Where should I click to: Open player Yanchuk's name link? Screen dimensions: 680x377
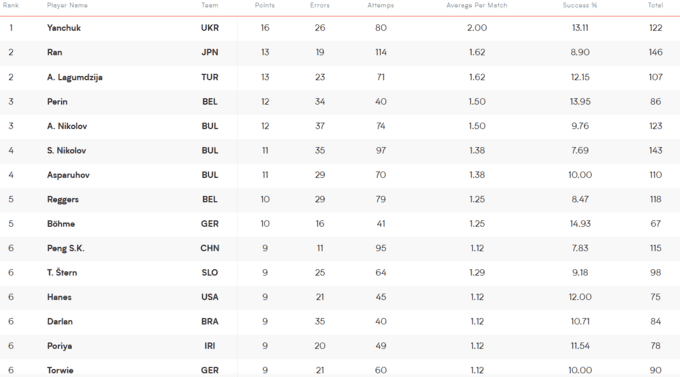pos(64,28)
